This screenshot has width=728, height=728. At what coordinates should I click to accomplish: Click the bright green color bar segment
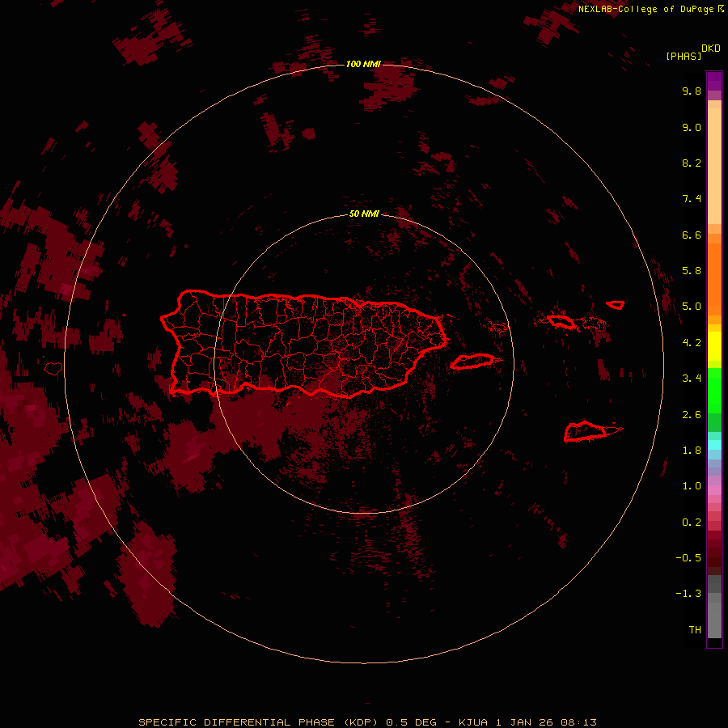tap(714, 391)
